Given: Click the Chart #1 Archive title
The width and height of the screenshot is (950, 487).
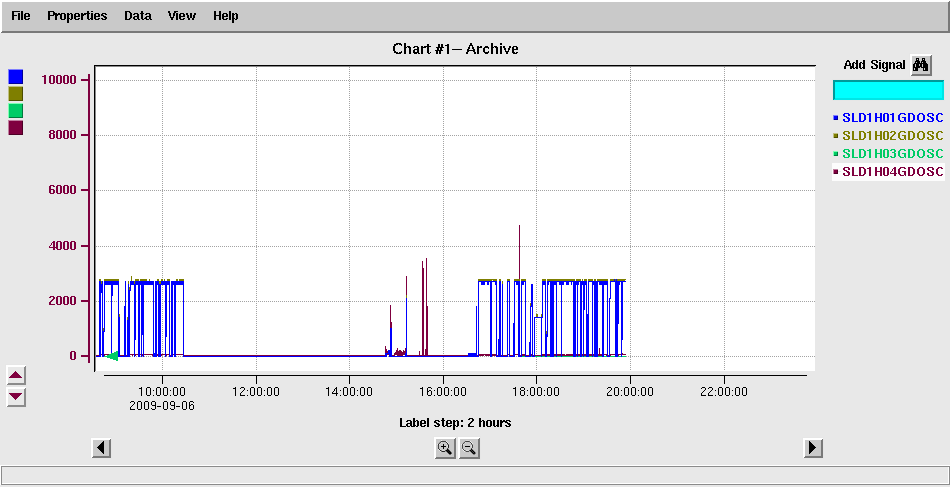Looking at the screenshot, I should click(x=456, y=49).
